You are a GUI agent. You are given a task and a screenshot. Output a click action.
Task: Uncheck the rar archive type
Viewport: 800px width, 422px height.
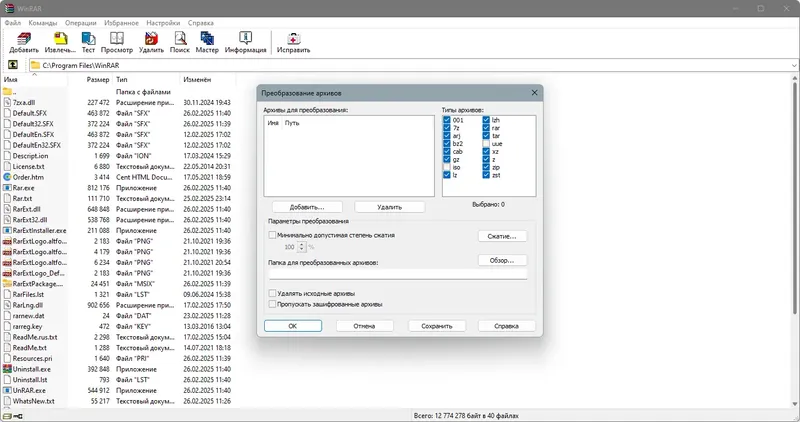pos(486,128)
